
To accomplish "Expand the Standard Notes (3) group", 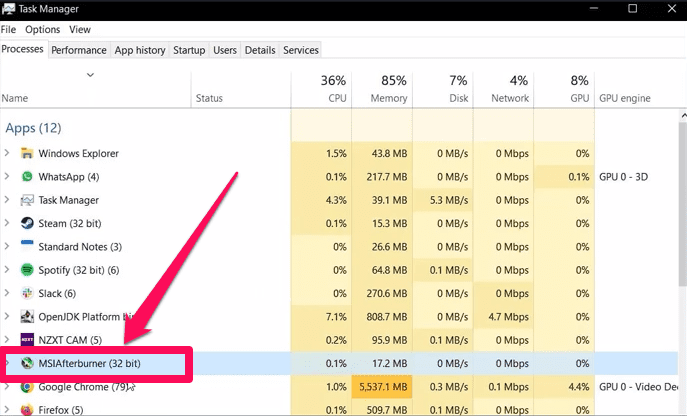I will (7, 246).
